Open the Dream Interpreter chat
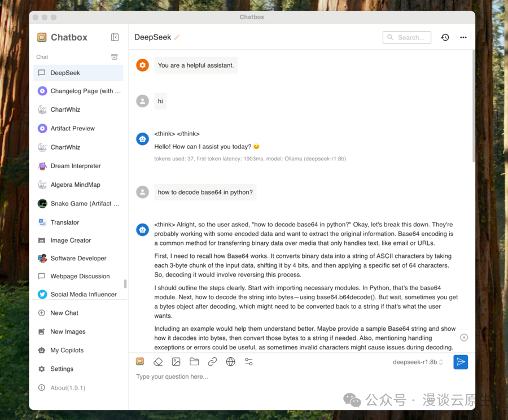The image size is (508, 420). click(x=78, y=166)
